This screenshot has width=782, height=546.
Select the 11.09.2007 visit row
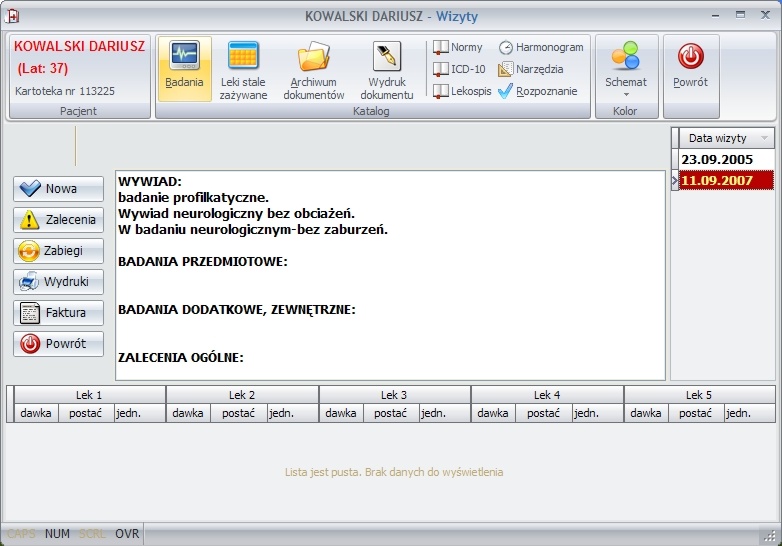tap(723, 180)
